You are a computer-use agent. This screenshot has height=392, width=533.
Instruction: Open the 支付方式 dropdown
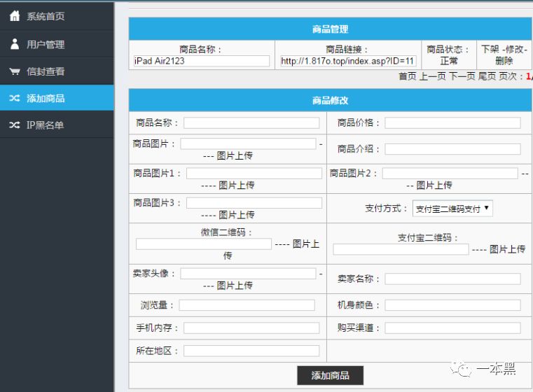452,209
